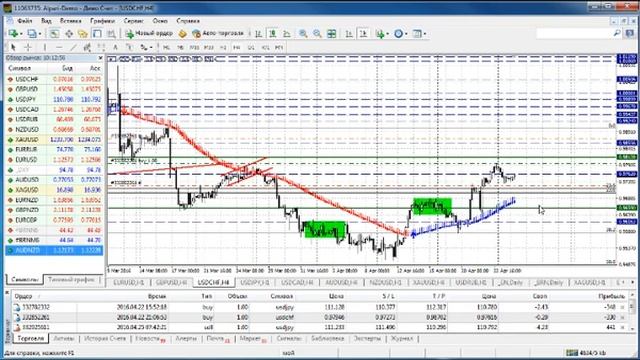Image resolution: width=640 pixels, height=360 pixels.
Task: Switch to the Новости terminal tab
Action: click(150, 339)
